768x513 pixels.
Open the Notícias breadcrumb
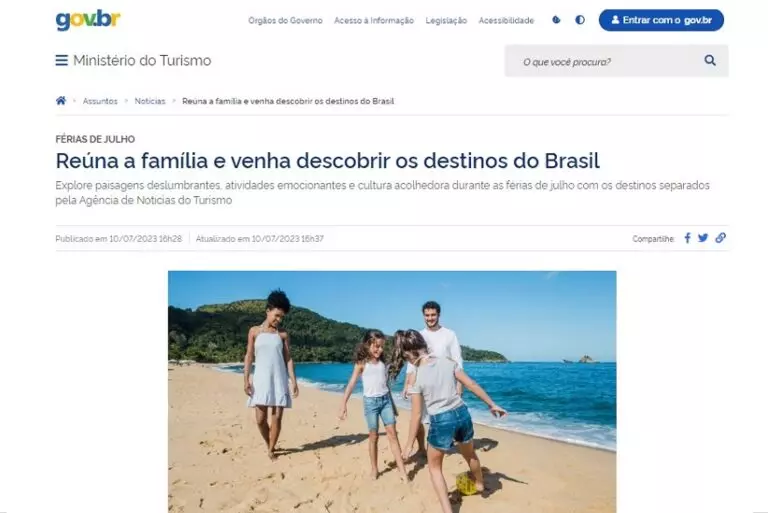point(150,101)
